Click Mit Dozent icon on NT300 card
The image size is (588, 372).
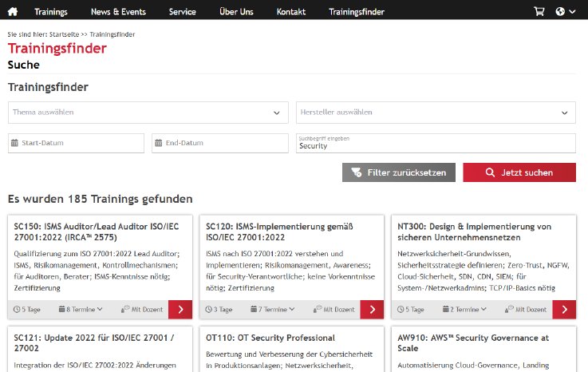point(509,309)
